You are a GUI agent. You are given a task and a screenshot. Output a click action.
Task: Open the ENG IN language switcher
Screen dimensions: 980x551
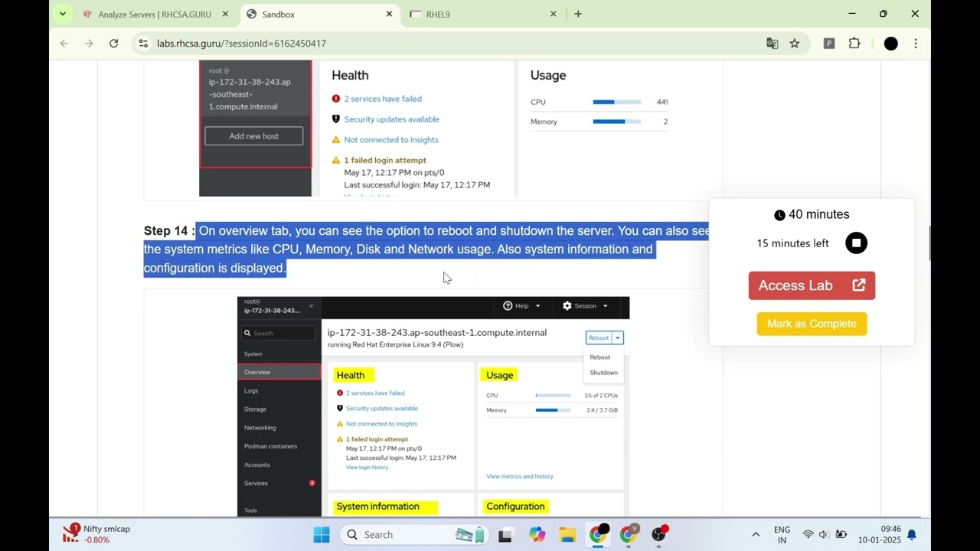pyautogui.click(x=782, y=535)
